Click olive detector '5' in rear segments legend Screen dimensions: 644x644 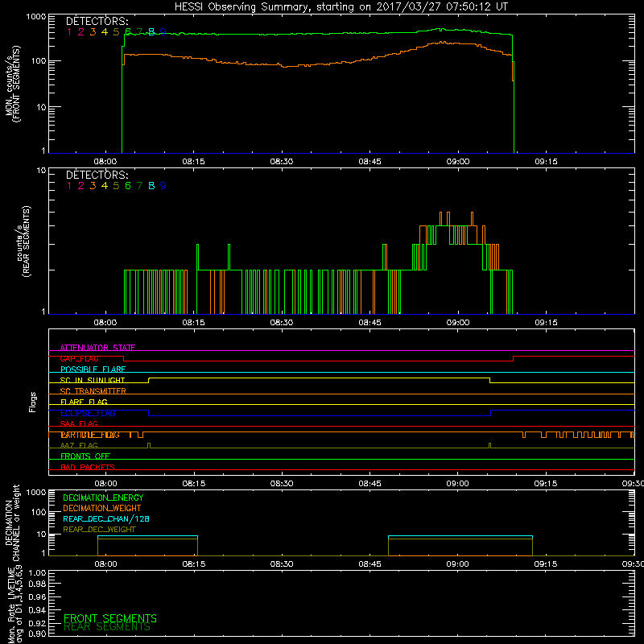tap(116, 186)
